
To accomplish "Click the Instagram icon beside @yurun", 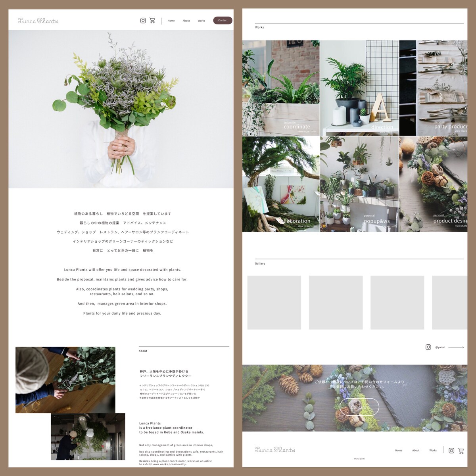I will (428, 347).
